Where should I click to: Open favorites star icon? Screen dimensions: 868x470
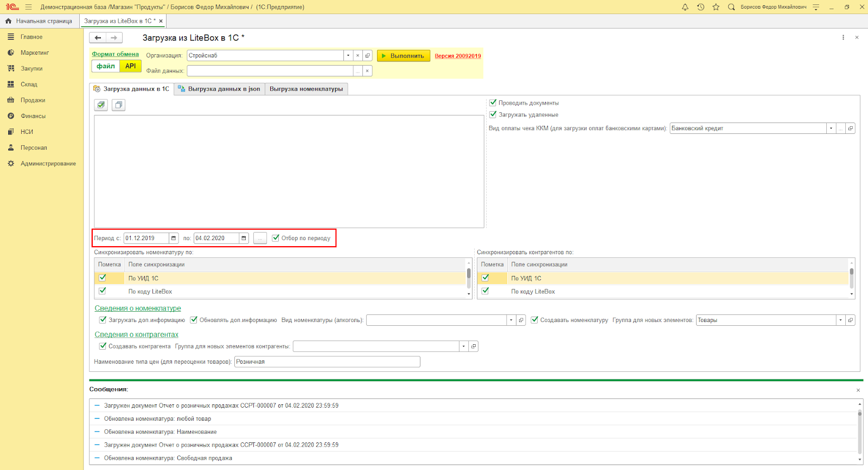click(x=716, y=7)
